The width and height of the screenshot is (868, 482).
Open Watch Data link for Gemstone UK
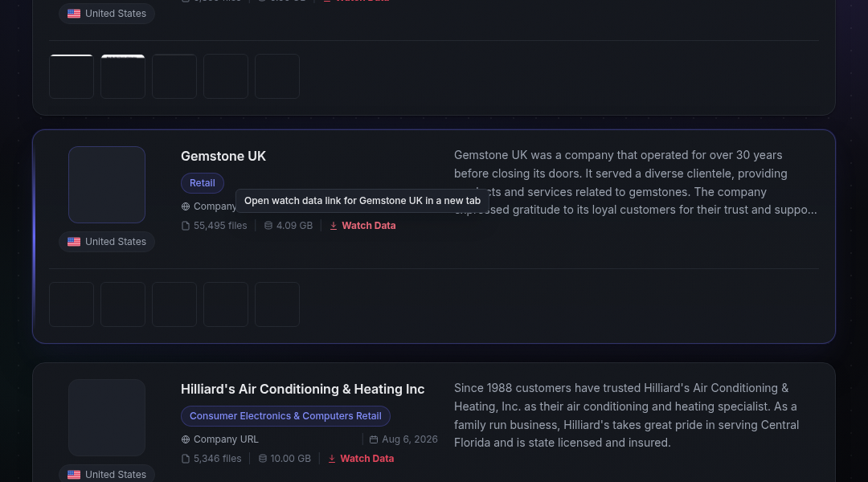362,226
